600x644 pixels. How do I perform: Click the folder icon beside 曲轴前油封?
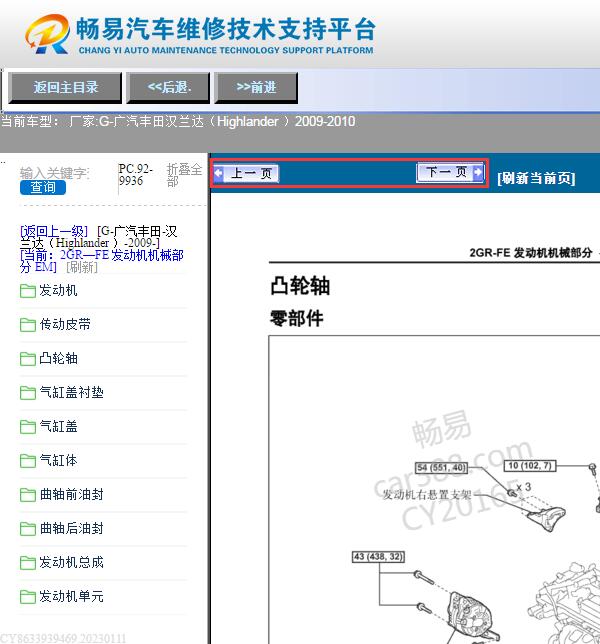point(28,495)
